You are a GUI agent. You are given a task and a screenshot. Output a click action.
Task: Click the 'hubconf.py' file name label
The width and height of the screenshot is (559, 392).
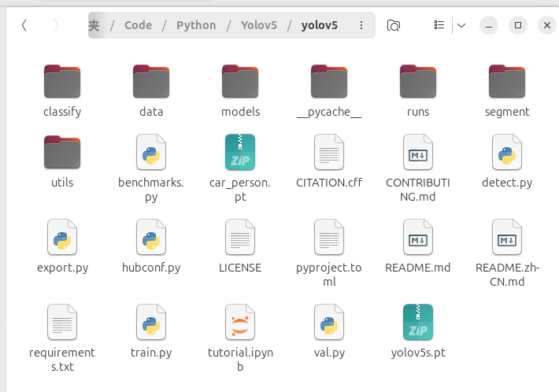[151, 268]
